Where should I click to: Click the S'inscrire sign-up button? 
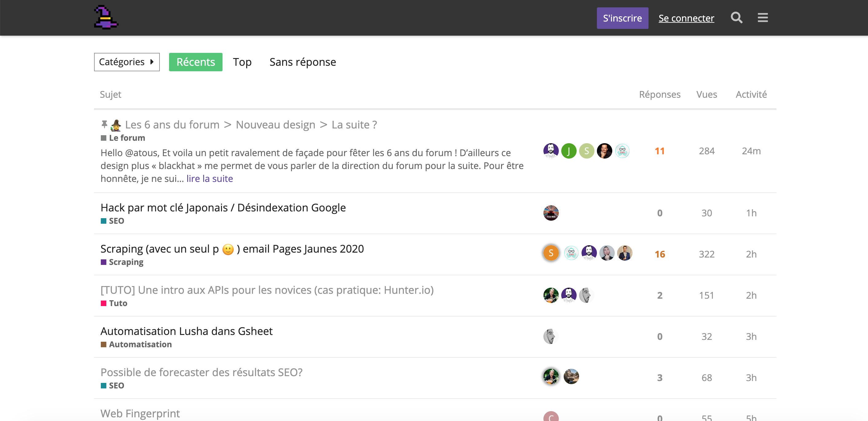(622, 18)
